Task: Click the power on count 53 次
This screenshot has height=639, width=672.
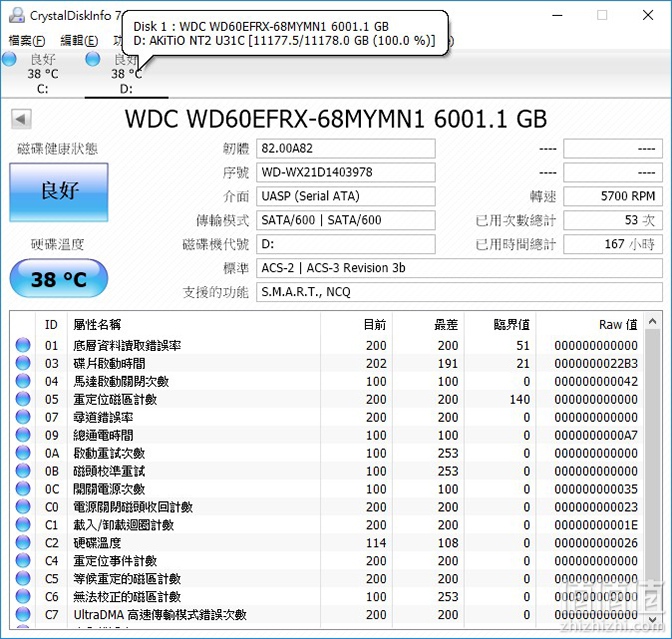Action: 613,220
